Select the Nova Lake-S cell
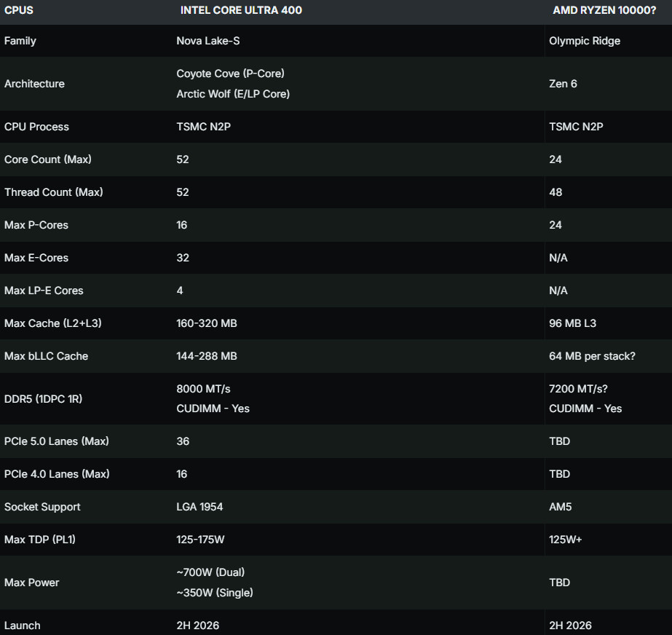Image resolution: width=672 pixels, height=635 pixels. tap(207, 41)
